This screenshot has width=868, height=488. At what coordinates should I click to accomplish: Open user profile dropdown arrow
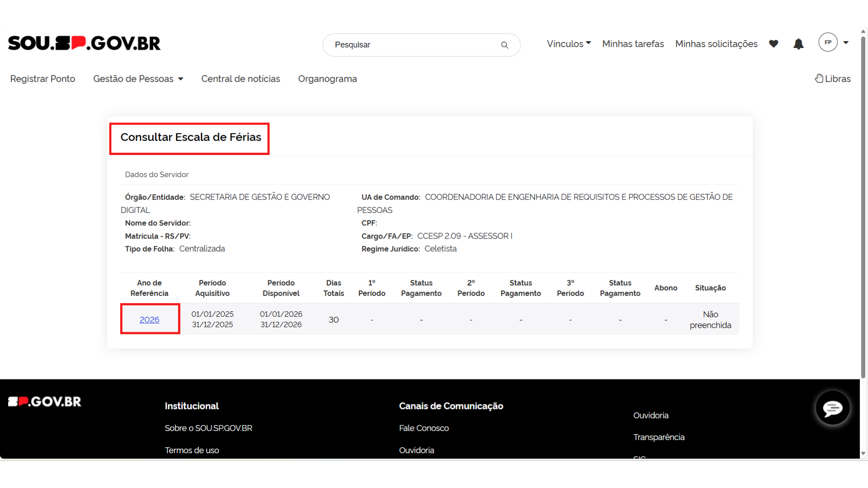(x=846, y=42)
